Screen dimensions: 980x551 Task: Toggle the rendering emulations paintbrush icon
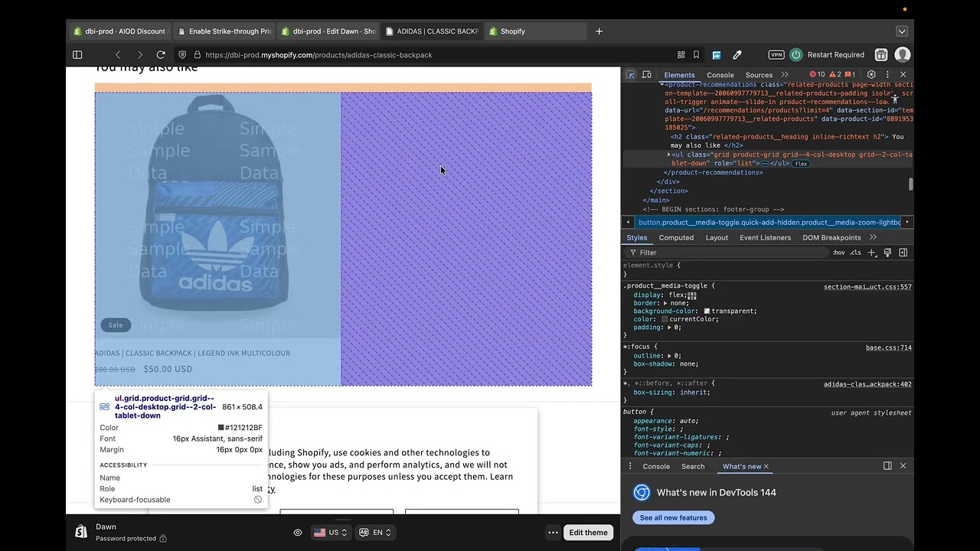tap(887, 253)
